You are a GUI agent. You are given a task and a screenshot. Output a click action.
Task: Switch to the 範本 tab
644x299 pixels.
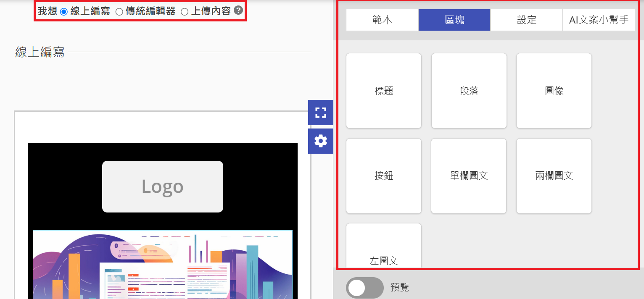tap(382, 20)
